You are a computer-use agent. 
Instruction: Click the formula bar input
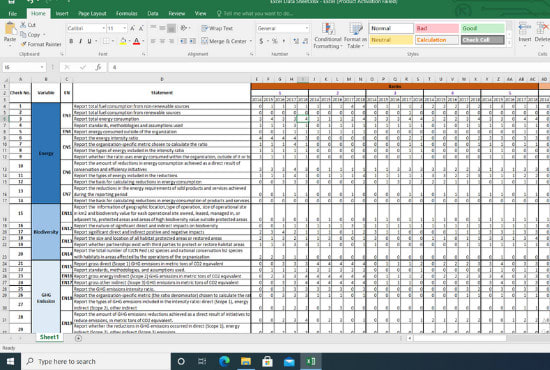[x=328, y=67]
